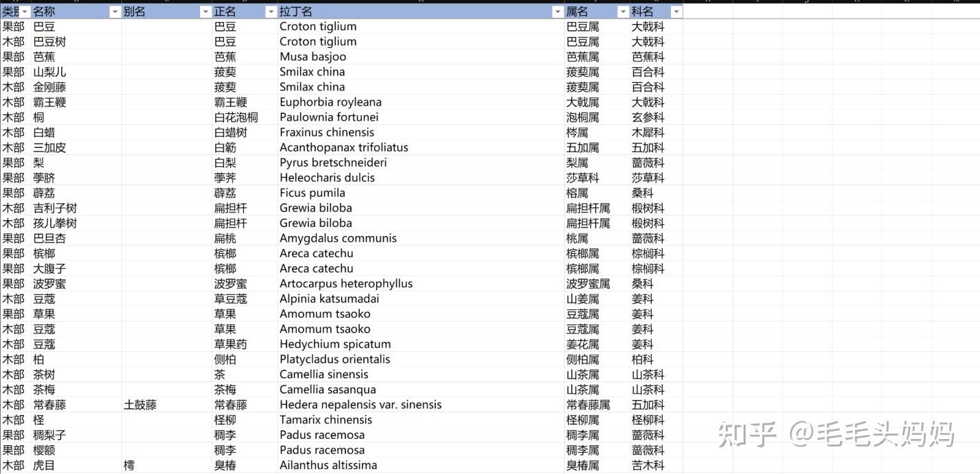Select the 木犀科 family cell
Screen dimensions: 980x474
click(656, 132)
